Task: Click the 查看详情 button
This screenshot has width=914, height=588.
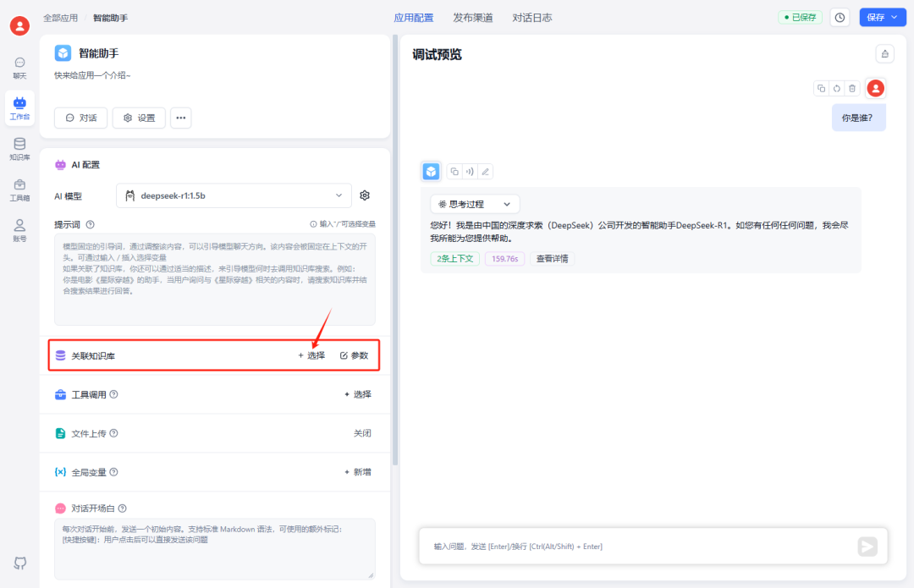Action: (552, 259)
